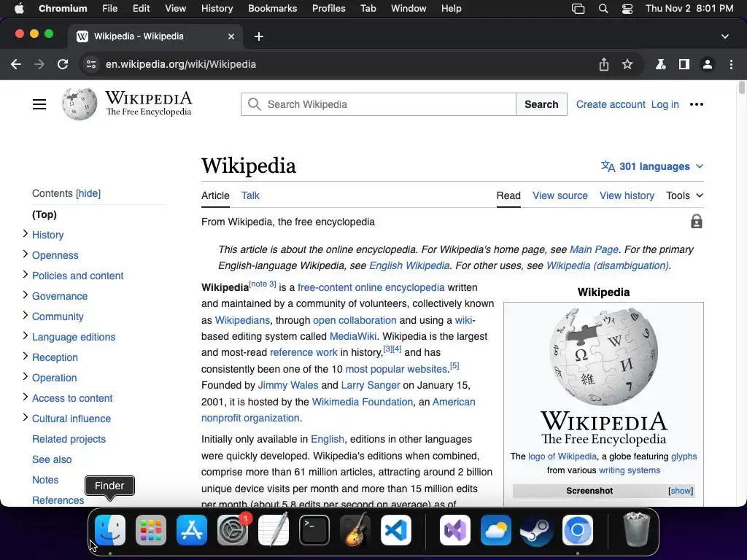Open Steam from the dock
Viewport: 747px width, 560px height.
(536, 530)
